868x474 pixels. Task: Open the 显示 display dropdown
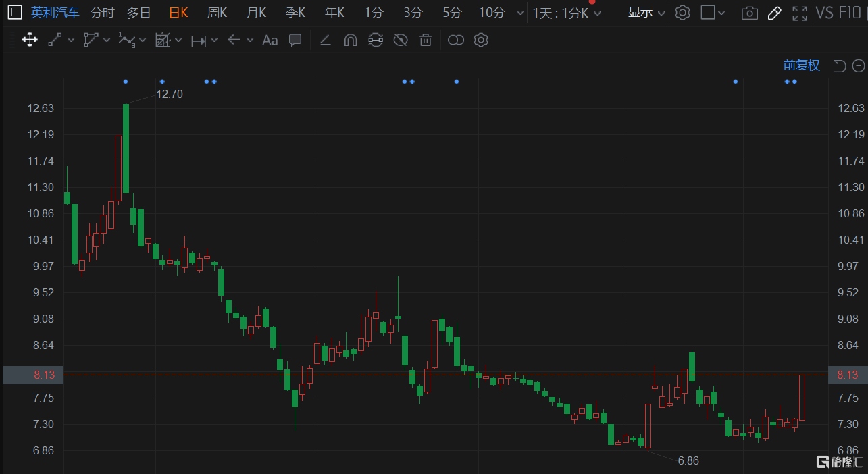(646, 12)
